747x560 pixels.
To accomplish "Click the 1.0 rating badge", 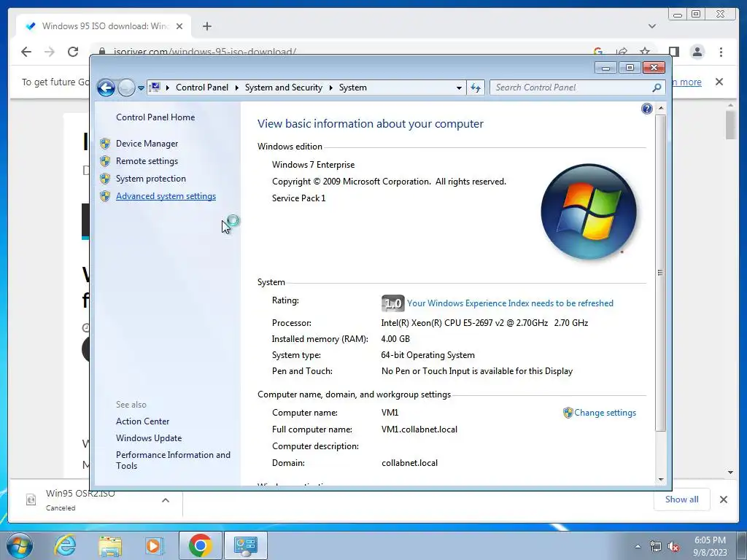I will click(x=392, y=303).
